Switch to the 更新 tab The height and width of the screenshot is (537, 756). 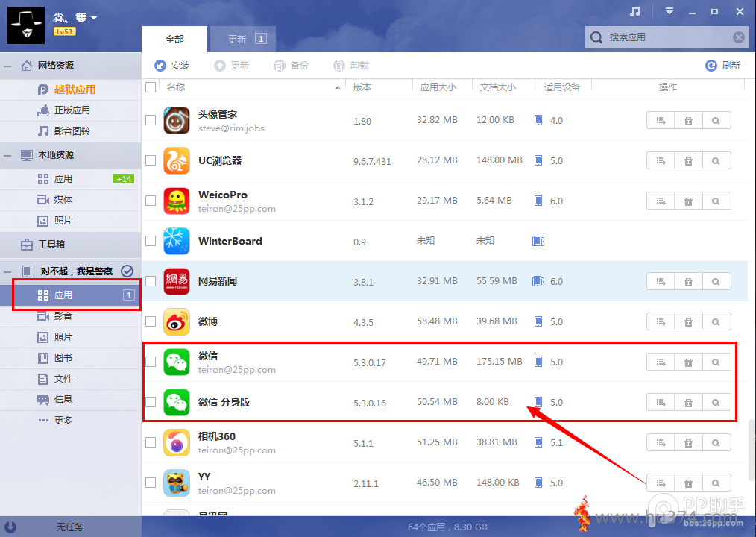[x=243, y=39]
